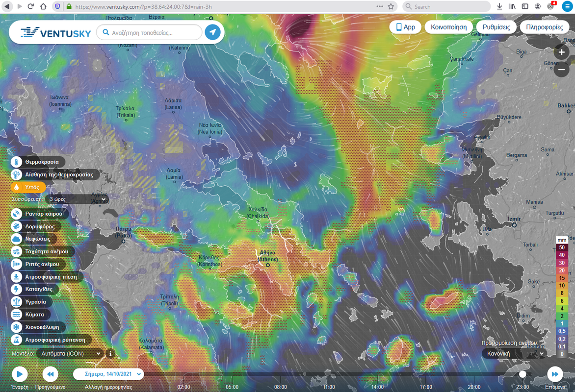Click the Αθήνα (Athens) city label
The width and height of the screenshot is (575, 392).
[268, 256]
